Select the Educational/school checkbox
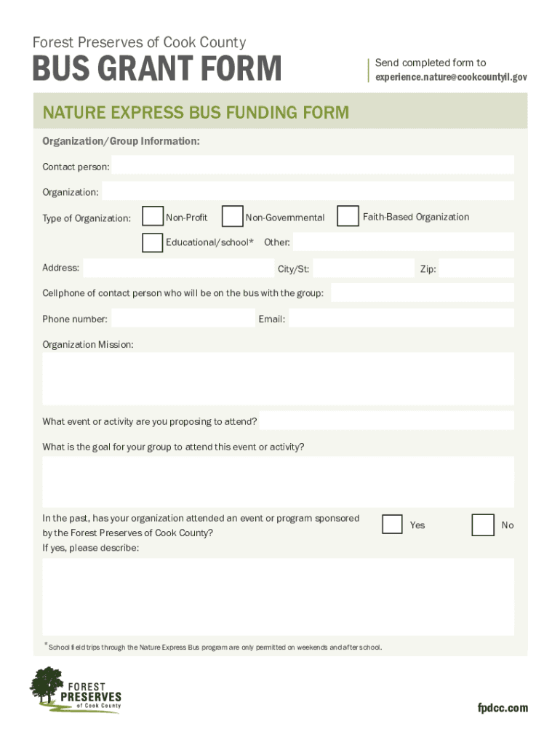 153,242
